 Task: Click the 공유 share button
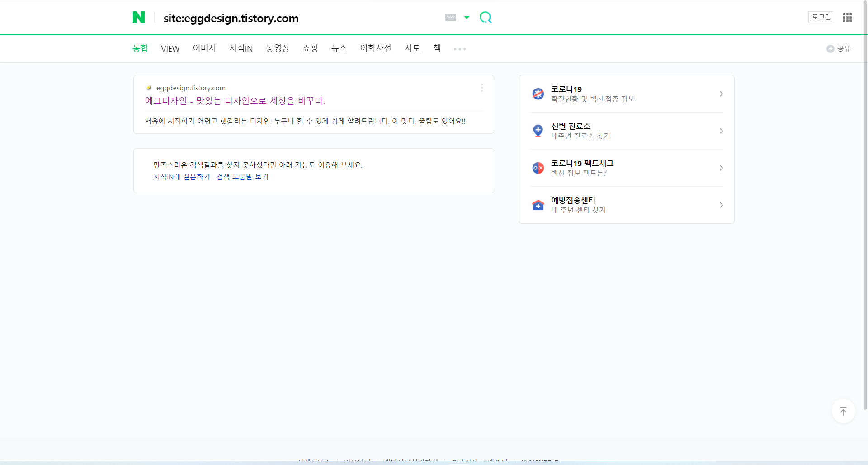[839, 48]
